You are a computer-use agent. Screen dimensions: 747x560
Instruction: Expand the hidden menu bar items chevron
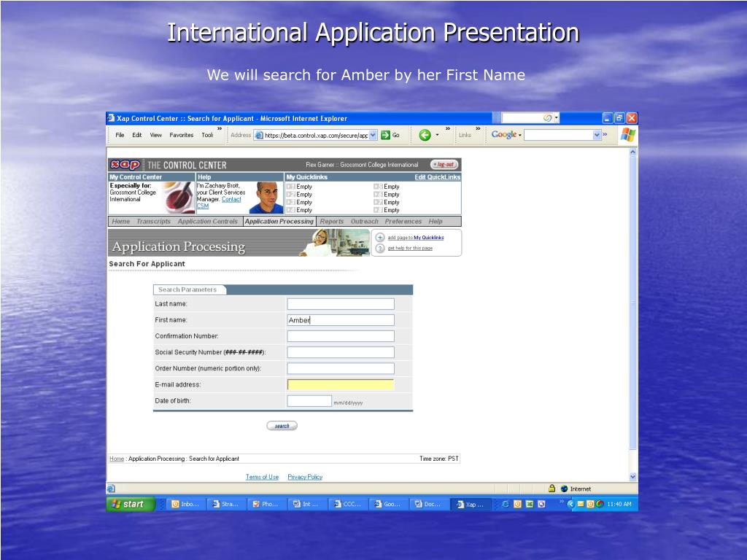pyautogui.click(x=220, y=128)
